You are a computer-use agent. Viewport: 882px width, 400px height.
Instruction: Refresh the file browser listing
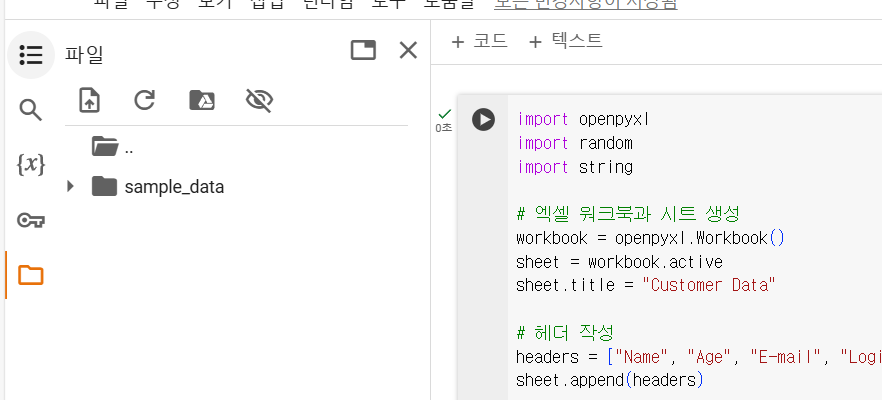tap(145, 100)
